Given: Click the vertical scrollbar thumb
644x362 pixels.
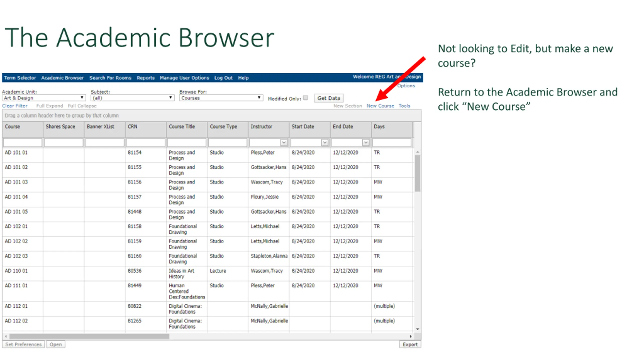Looking at the screenshot, I should click(418, 173).
